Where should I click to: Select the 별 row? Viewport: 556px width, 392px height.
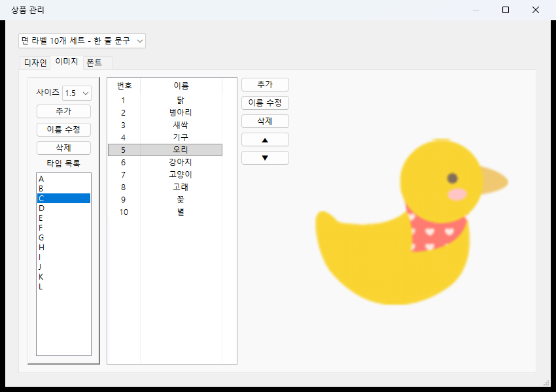tap(165, 212)
